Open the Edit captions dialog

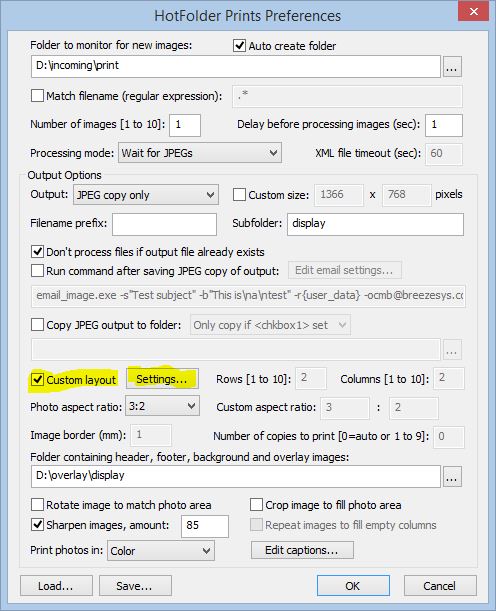(302, 550)
